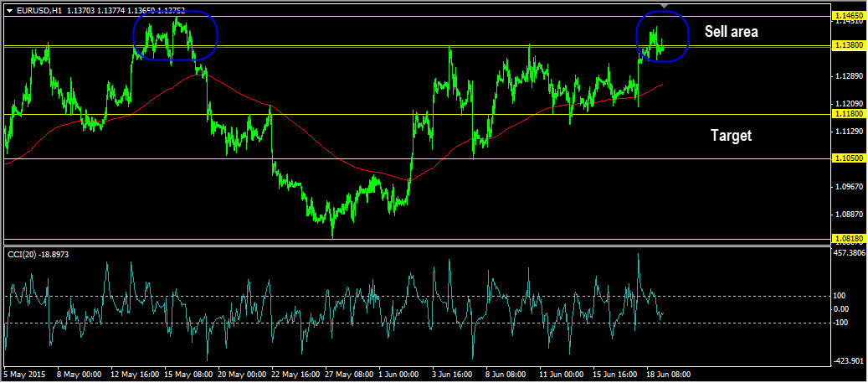This screenshot has height=383, width=868.
Task: Click the 1.08870 price scale value
Action: tap(849, 214)
